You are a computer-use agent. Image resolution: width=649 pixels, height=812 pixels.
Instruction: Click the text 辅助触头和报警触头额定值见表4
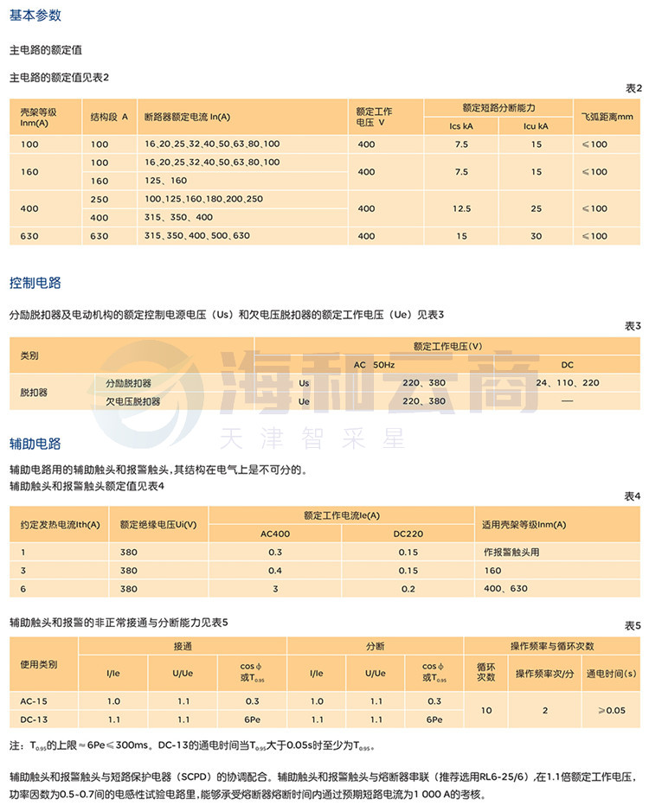pos(87,486)
